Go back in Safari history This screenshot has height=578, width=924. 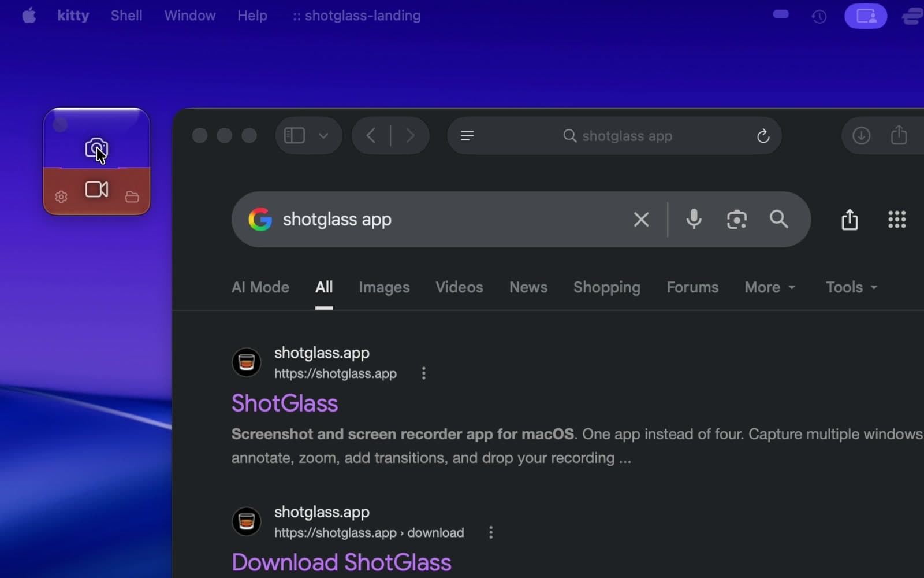tap(371, 136)
